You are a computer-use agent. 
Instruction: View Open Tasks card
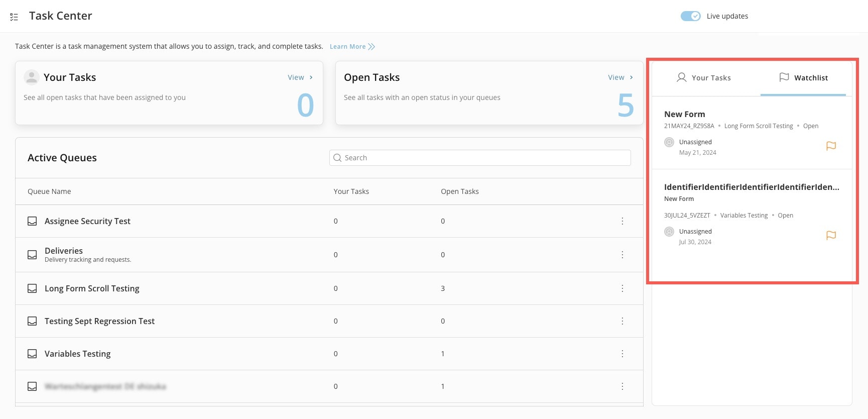(621, 77)
